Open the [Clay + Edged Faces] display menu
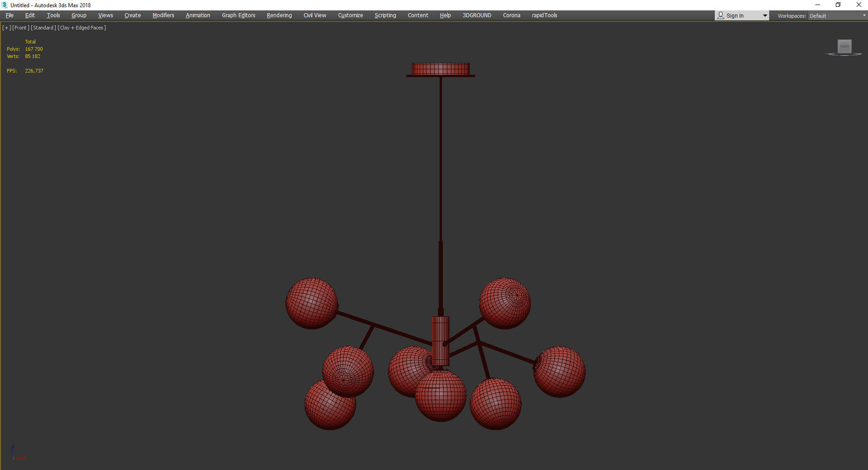 [x=82, y=28]
